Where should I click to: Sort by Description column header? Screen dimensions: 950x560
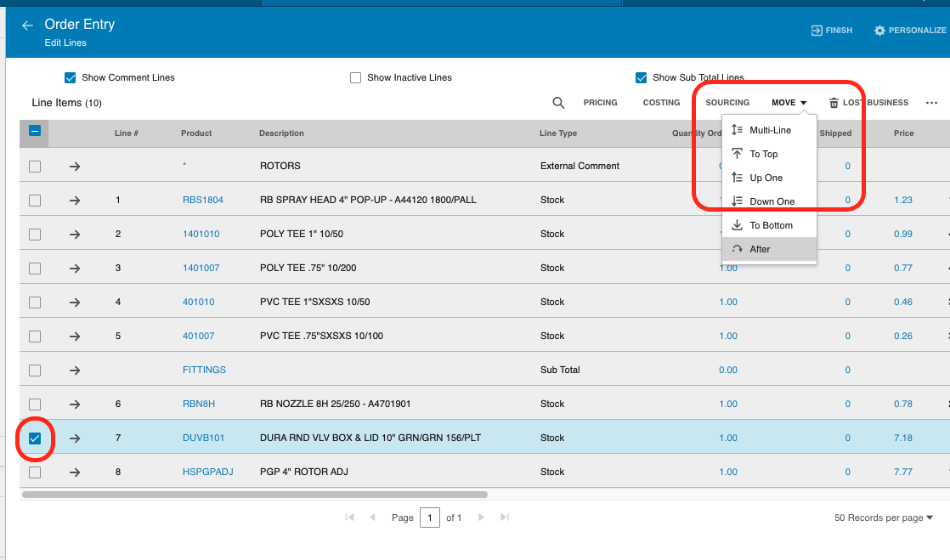pyautogui.click(x=282, y=133)
